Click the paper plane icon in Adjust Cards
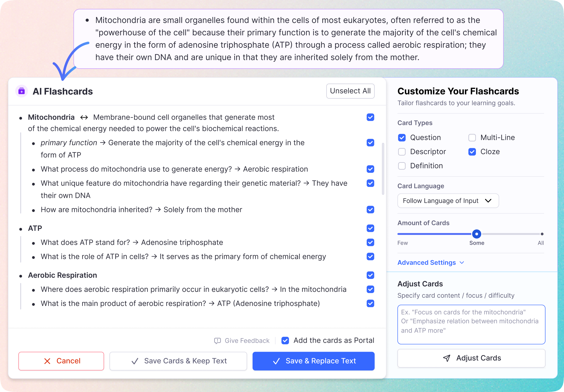The image size is (564, 392). [447, 358]
